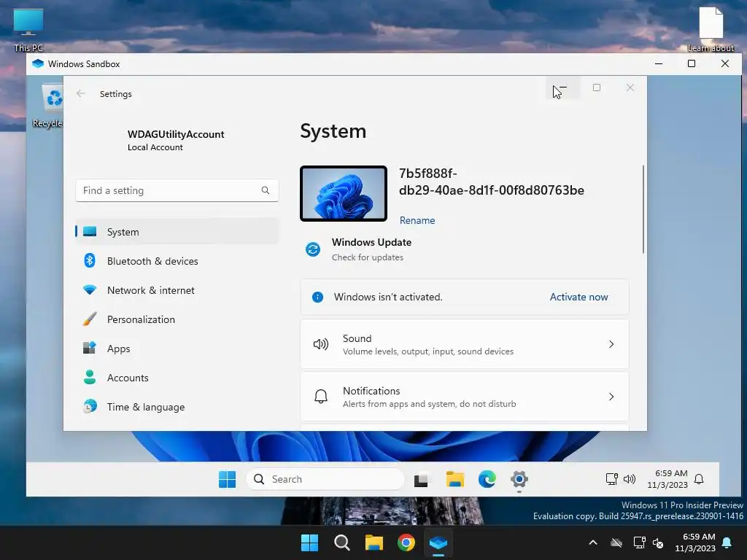Open This PC desktop icon
This screenshot has width=747, height=560.
(x=28, y=29)
